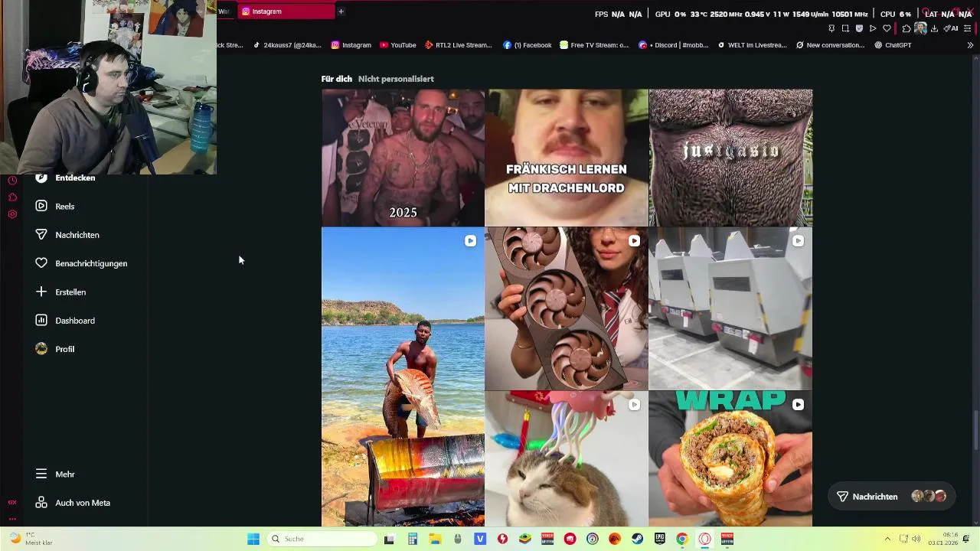980x551 pixels.
Task: Open Opera GX on the taskbar
Action: point(704,539)
